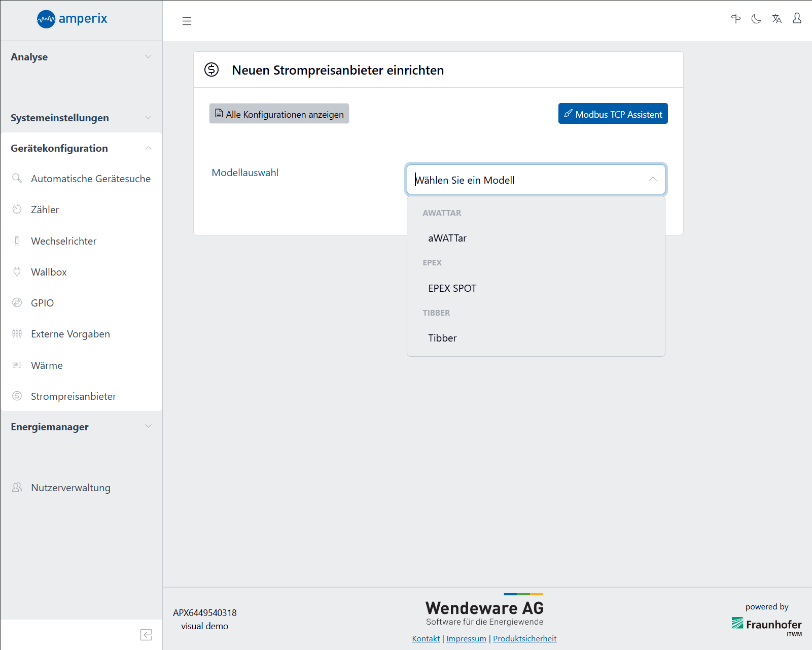Select Tibber in the dropdown

tap(442, 338)
